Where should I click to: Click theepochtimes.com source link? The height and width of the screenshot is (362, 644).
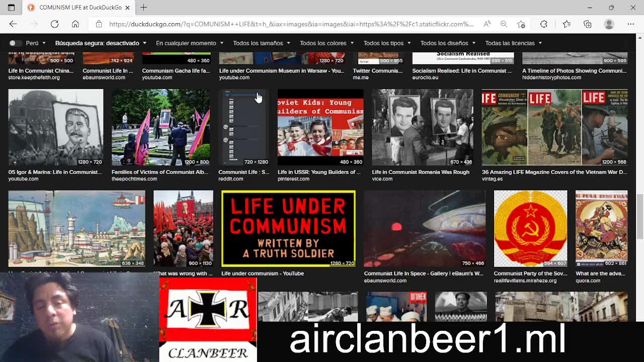coord(134,179)
